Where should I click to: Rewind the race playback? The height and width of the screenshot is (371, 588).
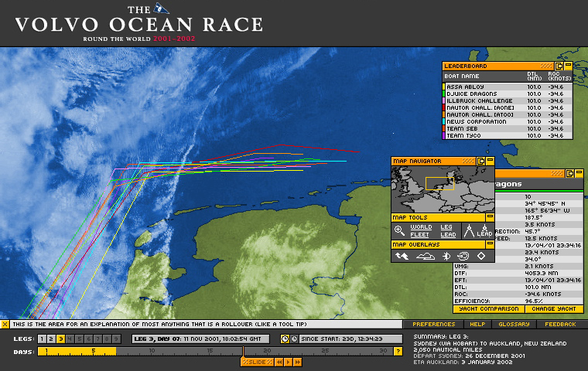(279, 362)
